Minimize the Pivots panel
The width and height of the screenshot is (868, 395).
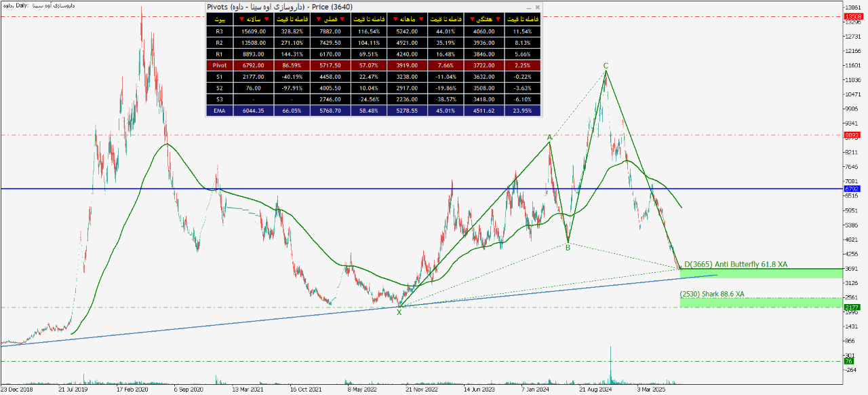click(x=528, y=7)
